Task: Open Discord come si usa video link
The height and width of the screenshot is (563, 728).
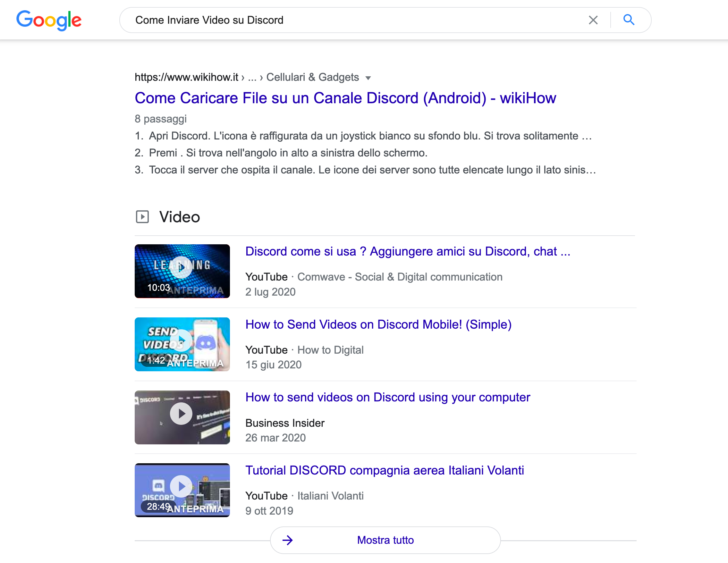Action: (408, 251)
